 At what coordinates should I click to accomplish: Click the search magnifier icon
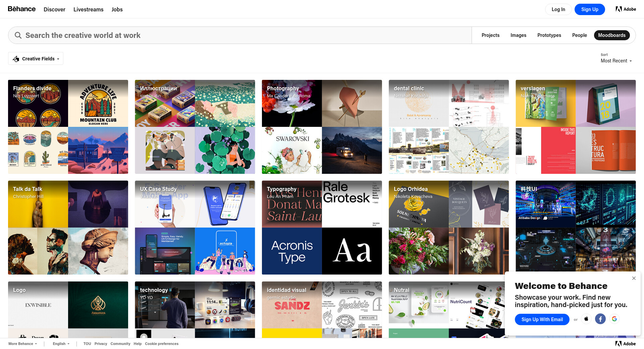18,35
